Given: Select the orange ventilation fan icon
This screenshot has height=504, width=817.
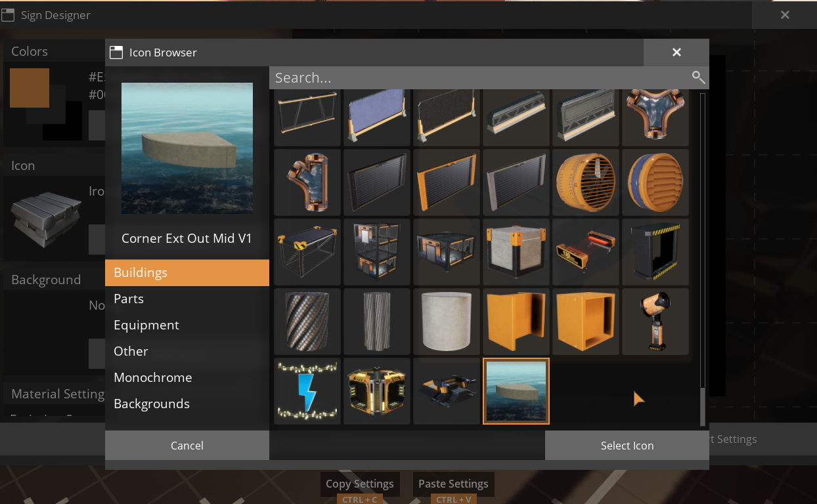Looking at the screenshot, I should [x=586, y=182].
